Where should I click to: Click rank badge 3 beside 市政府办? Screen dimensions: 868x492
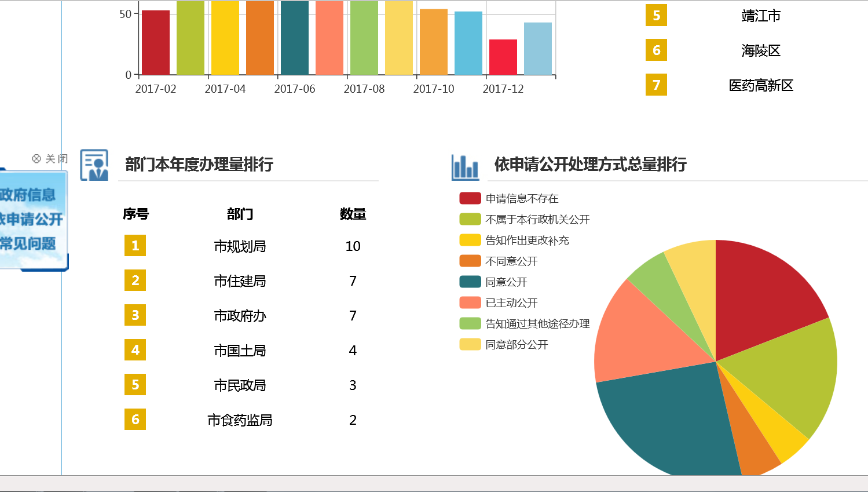click(135, 315)
